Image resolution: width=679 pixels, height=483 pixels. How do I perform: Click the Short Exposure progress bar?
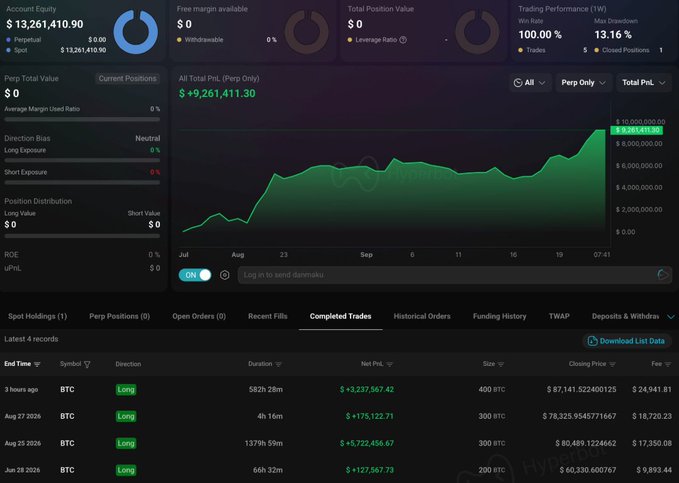[x=82, y=182]
